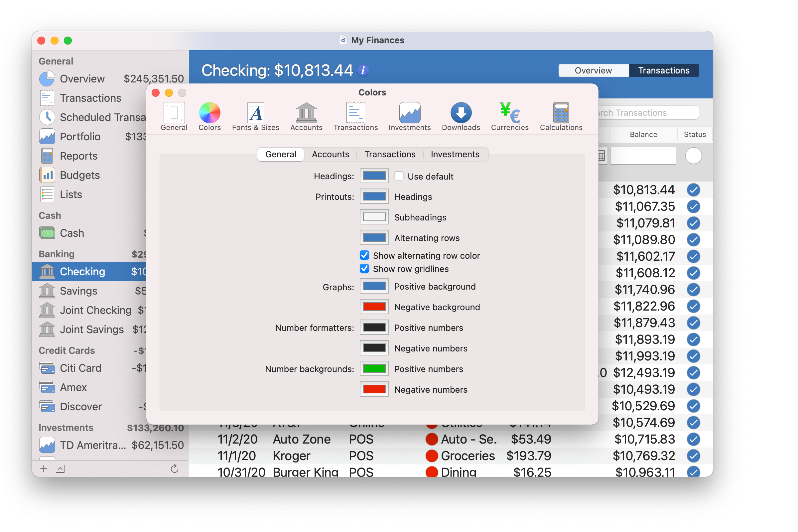Open Reports in the sidebar

(x=78, y=156)
